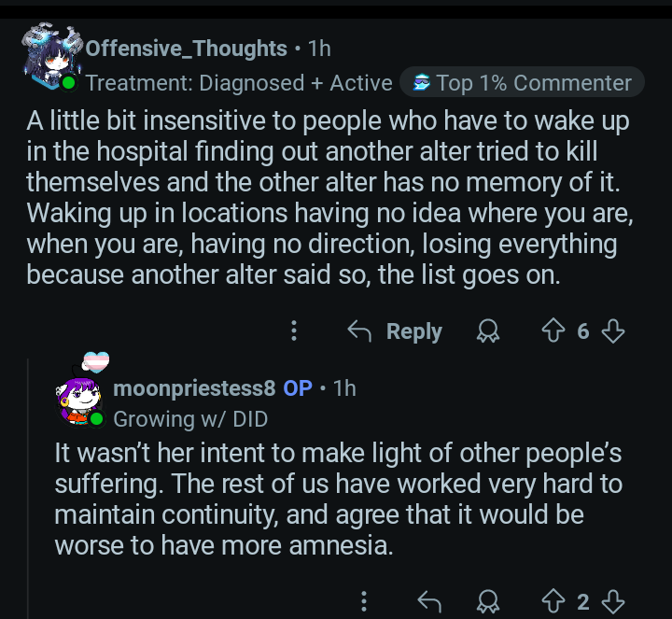672x619 pixels.
Task: Open the moonpriestess8 username profile
Action: (x=194, y=387)
